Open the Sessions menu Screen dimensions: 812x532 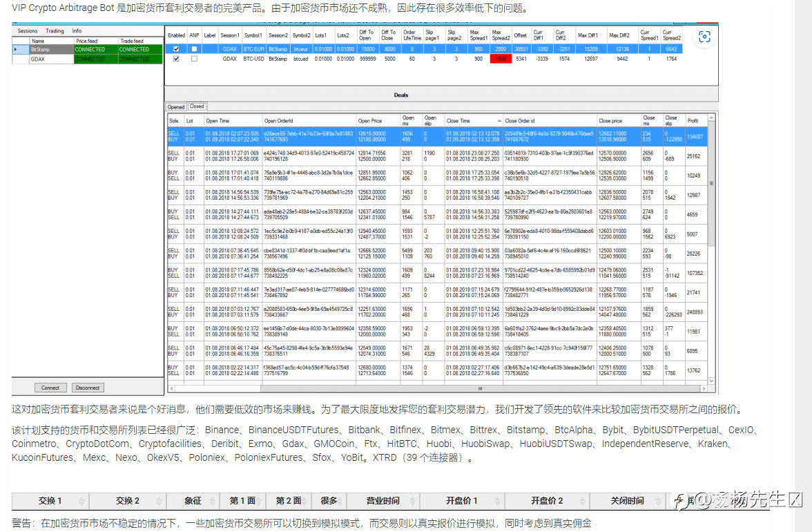pyautogui.click(x=28, y=31)
